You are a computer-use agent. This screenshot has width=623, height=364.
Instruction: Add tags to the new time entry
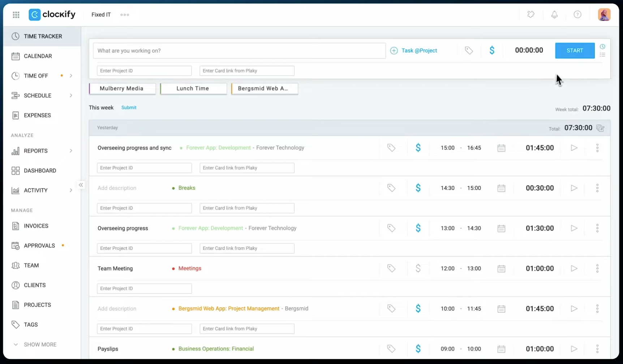pyautogui.click(x=469, y=51)
